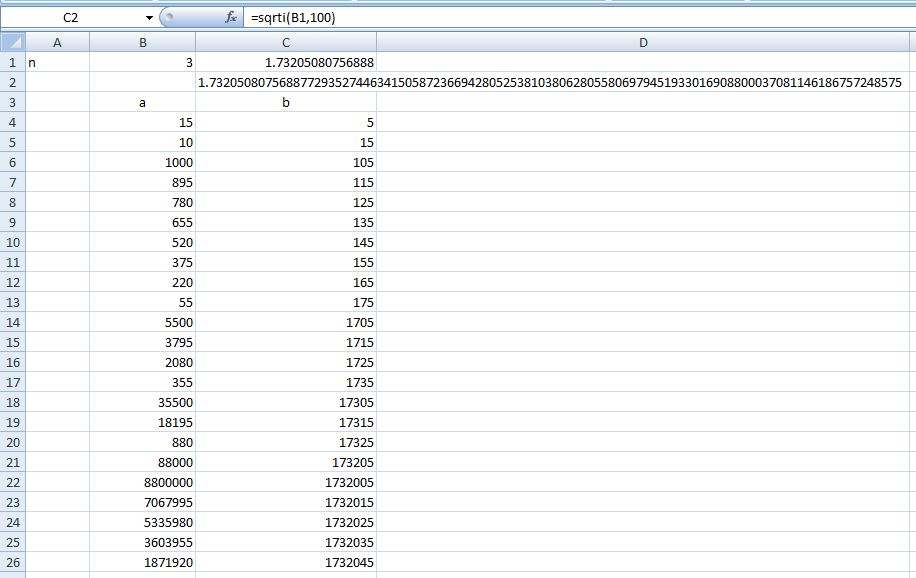Select column A header
Screen dimensions: 916x578
(57, 42)
